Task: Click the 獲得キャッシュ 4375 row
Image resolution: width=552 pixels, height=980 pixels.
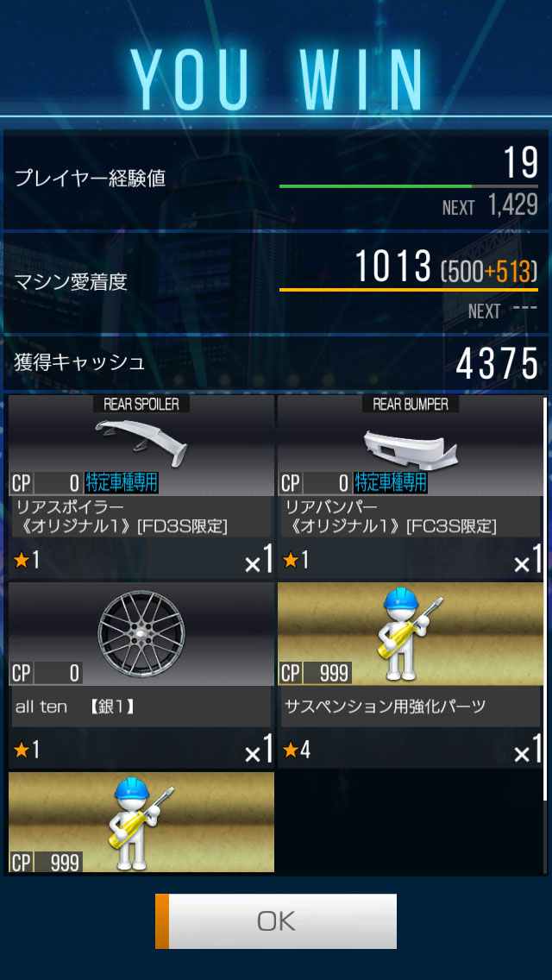Action: (x=276, y=363)
